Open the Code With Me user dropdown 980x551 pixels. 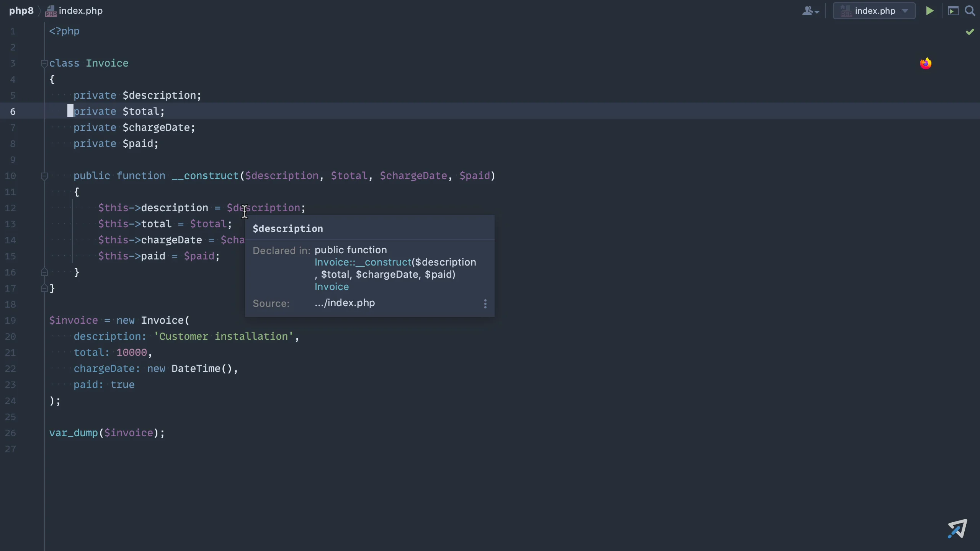(810, 11)
